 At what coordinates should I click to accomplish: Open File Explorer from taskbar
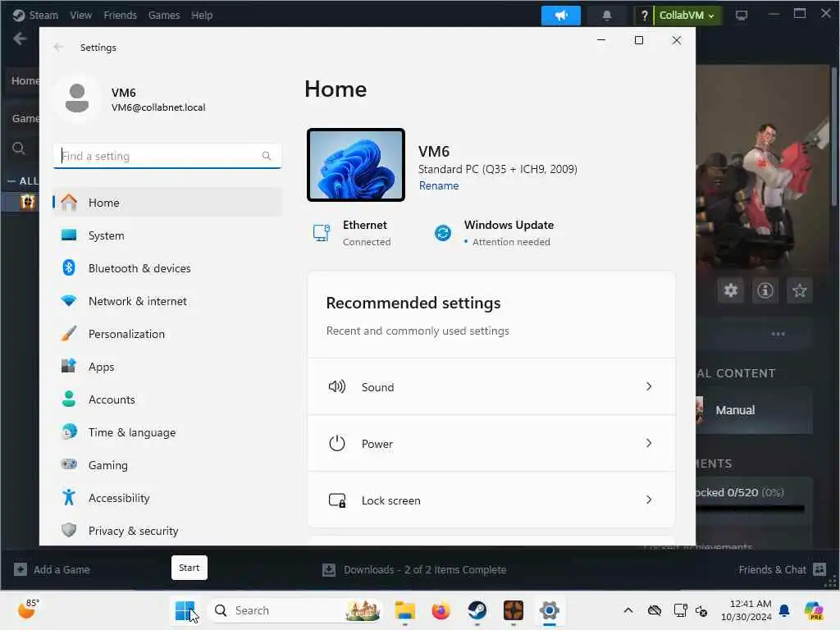[x=405, y=610]
